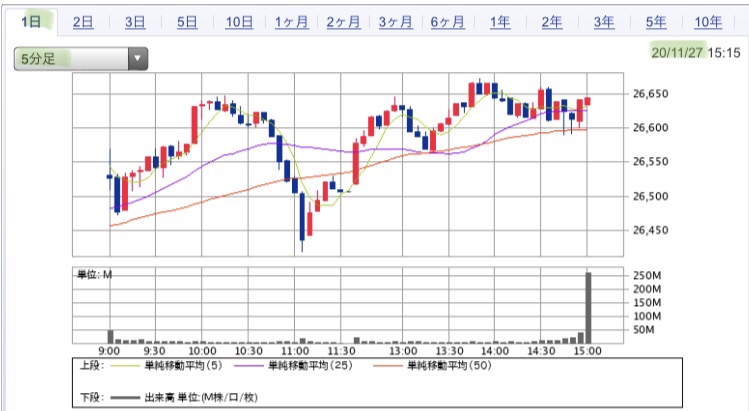Open the 3年 range tab
This screenshot has height=411, width=749.
point(603,22)
